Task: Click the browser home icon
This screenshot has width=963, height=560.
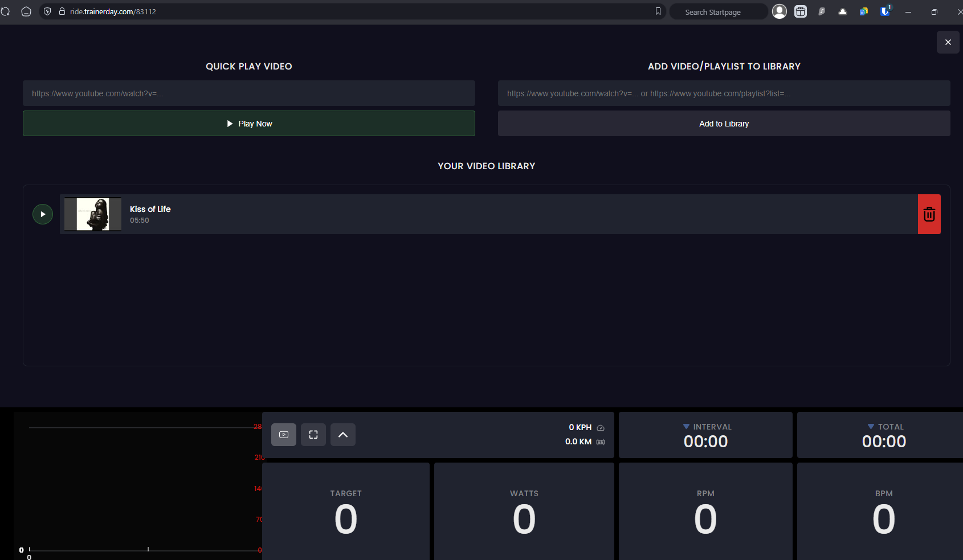Action: [26, 11]
